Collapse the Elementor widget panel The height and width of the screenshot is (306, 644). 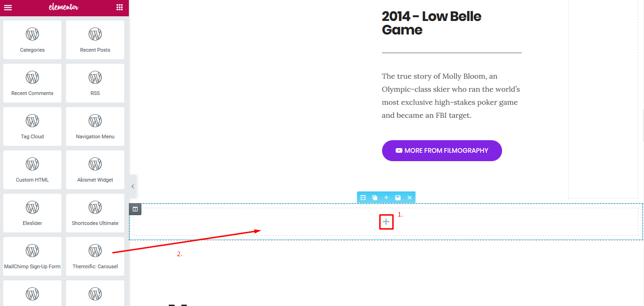[133, 186]
